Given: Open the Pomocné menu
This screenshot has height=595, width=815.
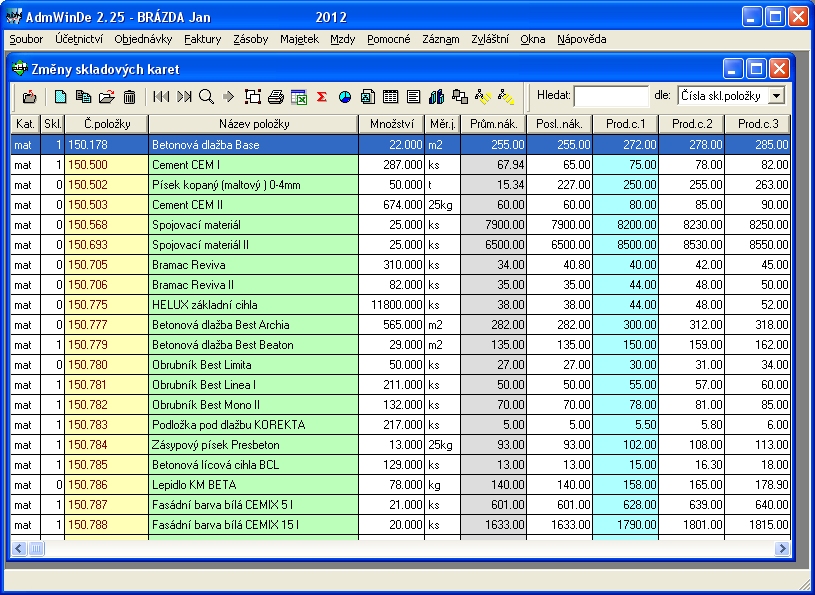Looking at the screenshot, I should (x=389, y=39).
